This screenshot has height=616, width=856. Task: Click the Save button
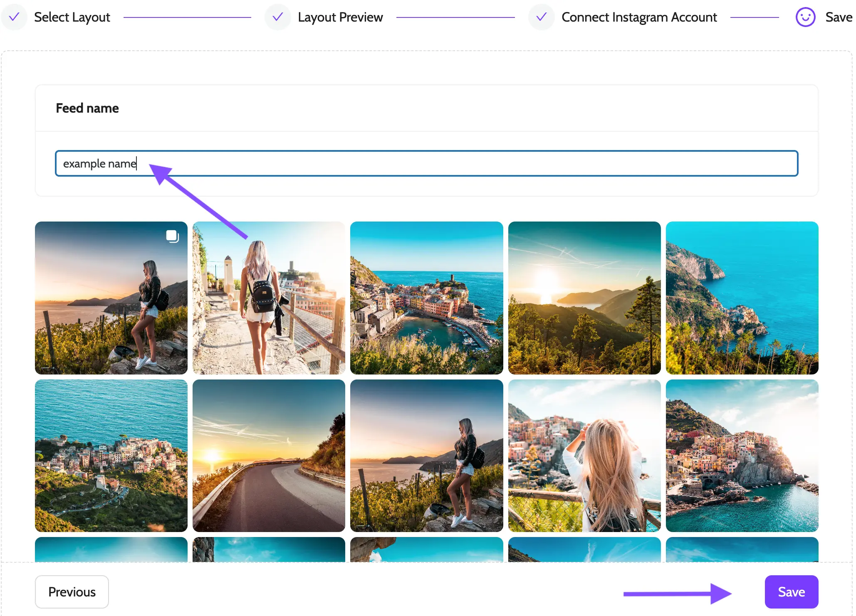791,591
